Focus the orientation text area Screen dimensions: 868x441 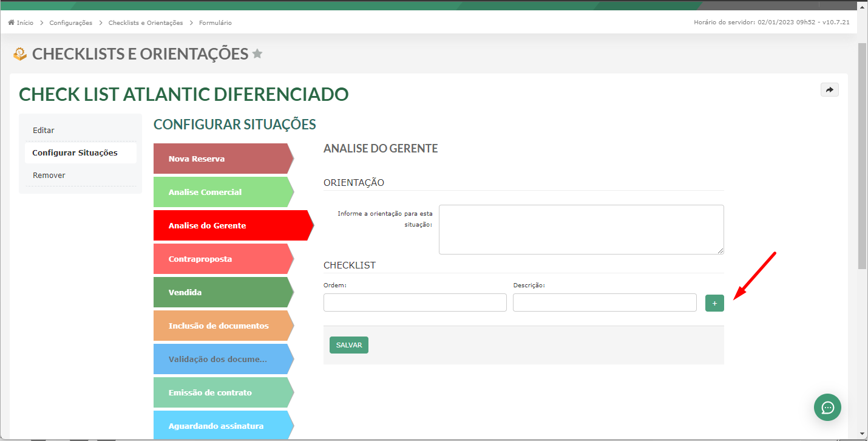[581, 230]
